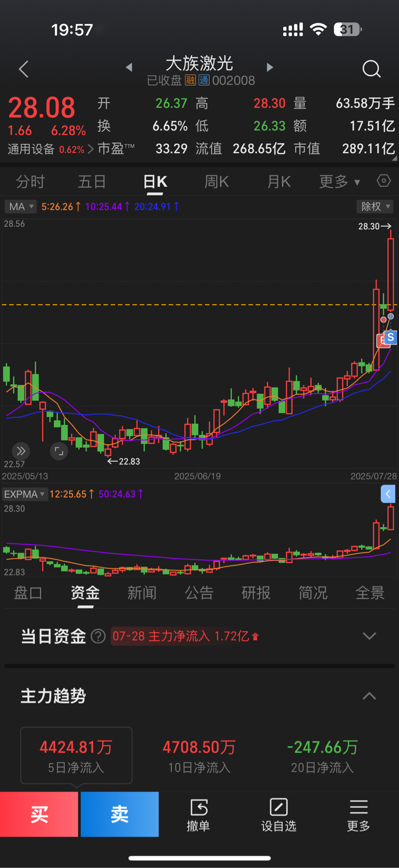Tap the Wi-Fi icon in status bar
The height and width of the screenshot is (868, 399).
[318, 29]
